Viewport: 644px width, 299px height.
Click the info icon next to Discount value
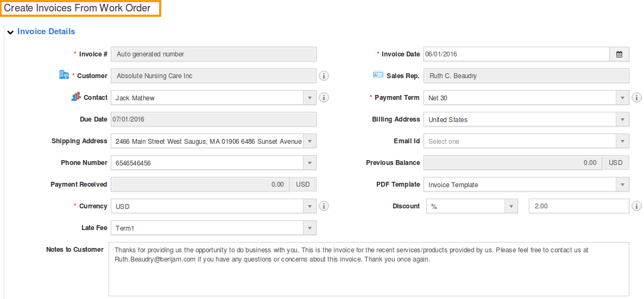point(636,206)
